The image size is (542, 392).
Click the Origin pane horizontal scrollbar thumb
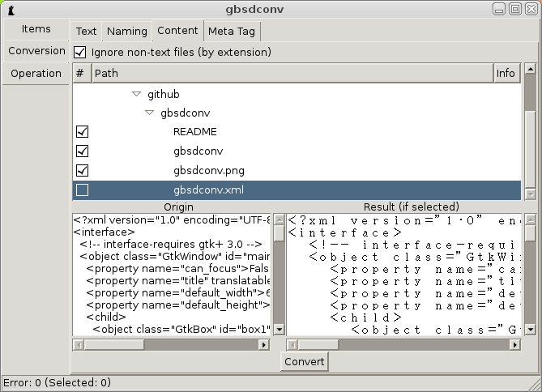click(114, 345)
